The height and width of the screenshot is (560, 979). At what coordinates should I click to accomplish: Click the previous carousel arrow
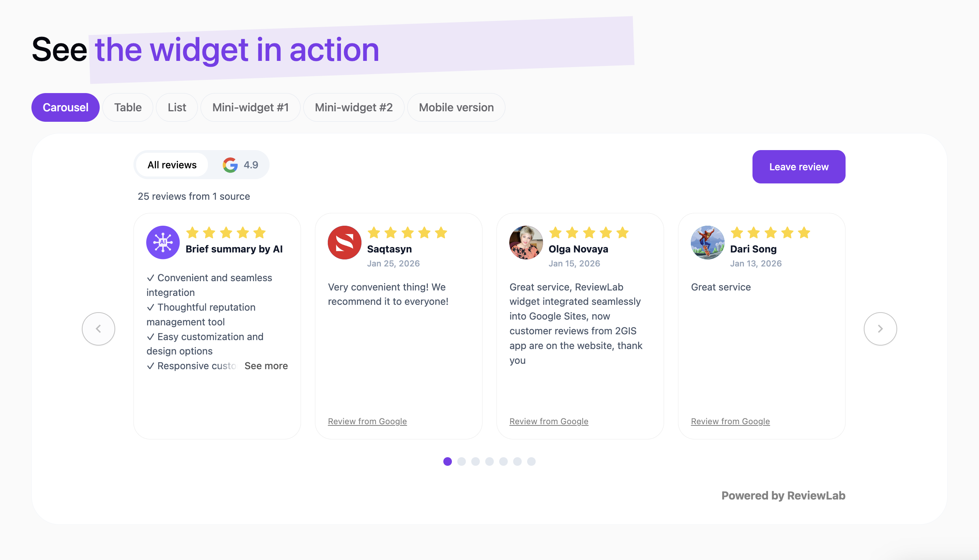pos(99,328)
